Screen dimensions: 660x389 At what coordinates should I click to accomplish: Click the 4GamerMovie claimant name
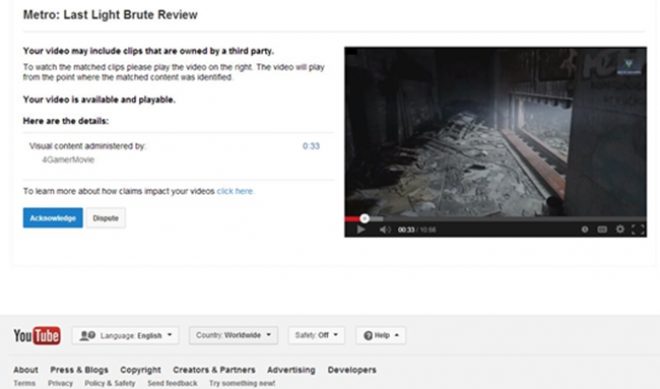click(x=68, y=160)
